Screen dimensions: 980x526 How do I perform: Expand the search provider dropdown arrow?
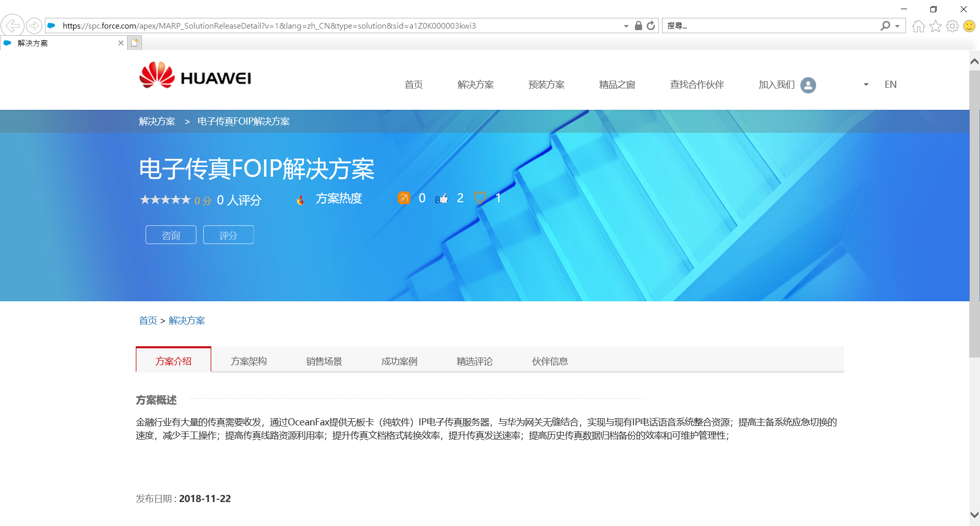click(x=897, y=26)
